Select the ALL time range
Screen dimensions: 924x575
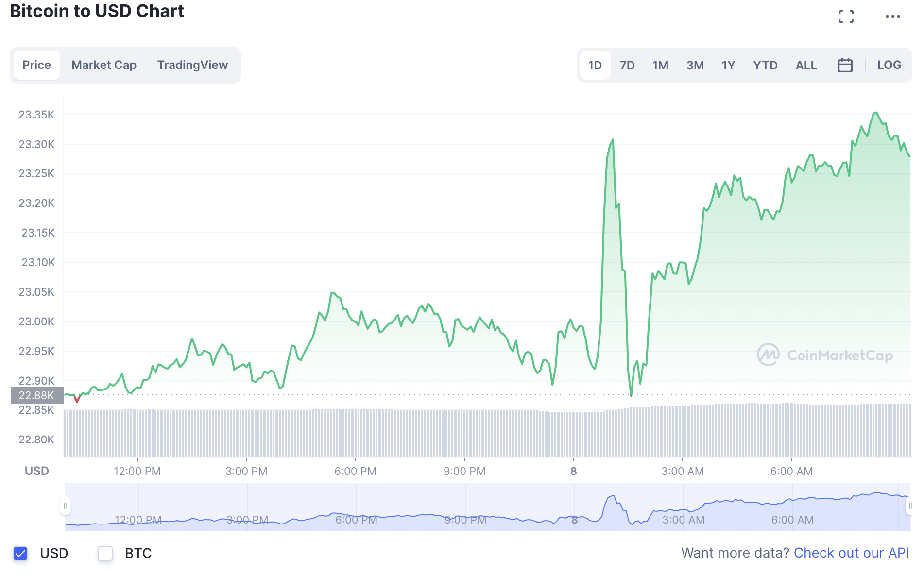coord(806,65)
